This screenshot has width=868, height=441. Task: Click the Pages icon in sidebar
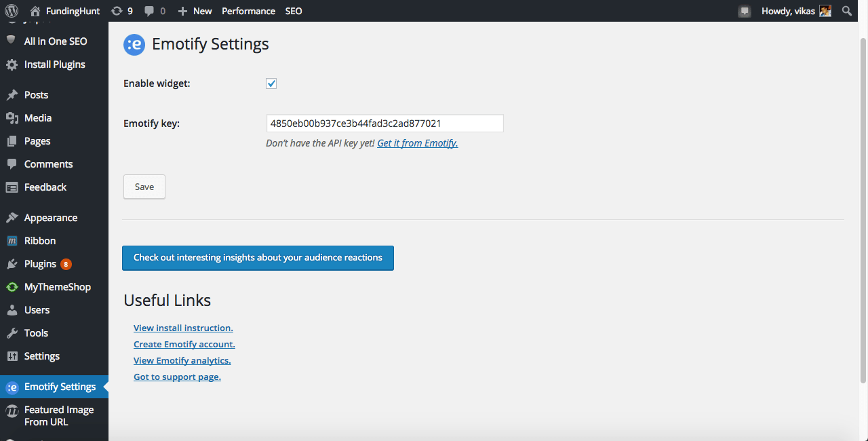click(12, 141)
